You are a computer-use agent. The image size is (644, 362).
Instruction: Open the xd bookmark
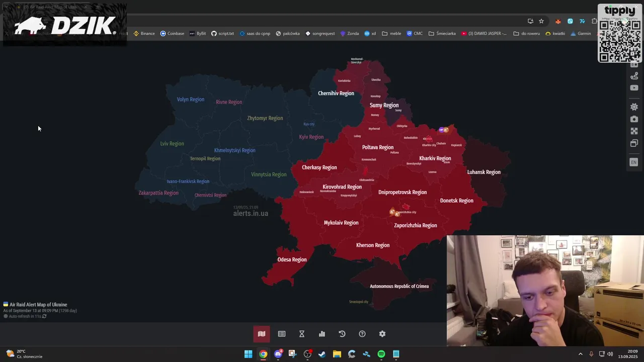370,34
